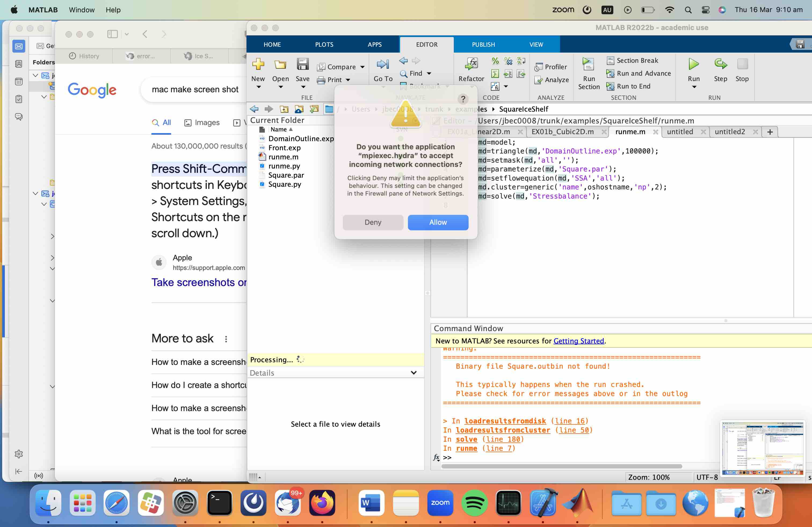Click the solve line 180 link
The height and width of the screenshot is (527, 812).
coord(503,439)
